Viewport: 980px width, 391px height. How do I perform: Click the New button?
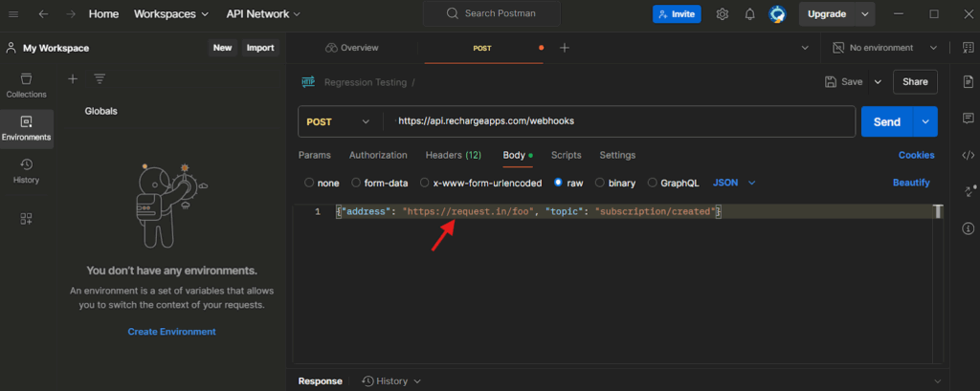222,48
